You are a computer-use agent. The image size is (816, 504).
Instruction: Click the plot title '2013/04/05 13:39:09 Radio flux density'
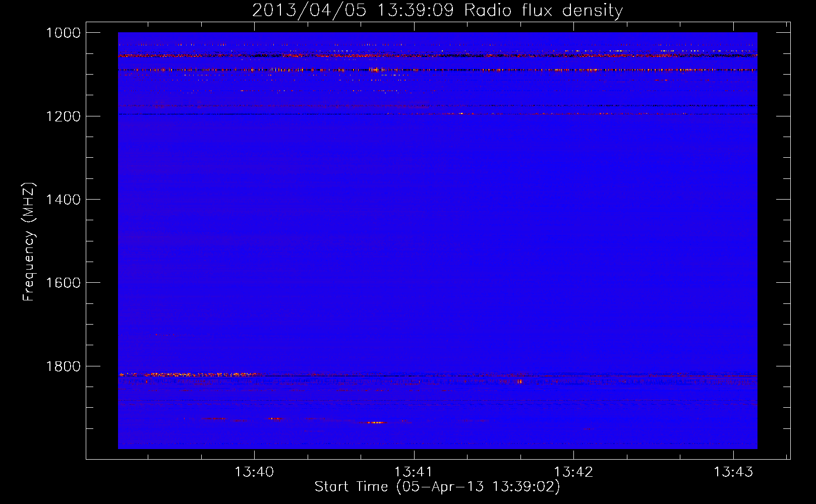point(437,11)
